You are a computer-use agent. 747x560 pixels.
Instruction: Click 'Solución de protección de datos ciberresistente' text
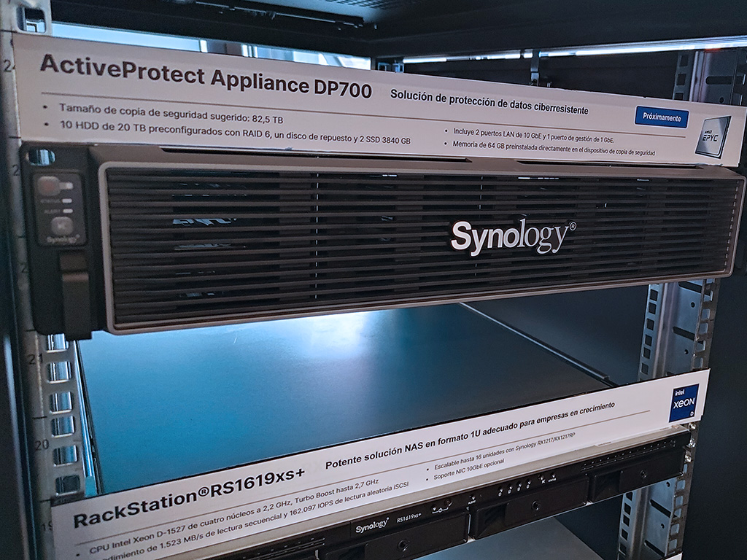489,102
